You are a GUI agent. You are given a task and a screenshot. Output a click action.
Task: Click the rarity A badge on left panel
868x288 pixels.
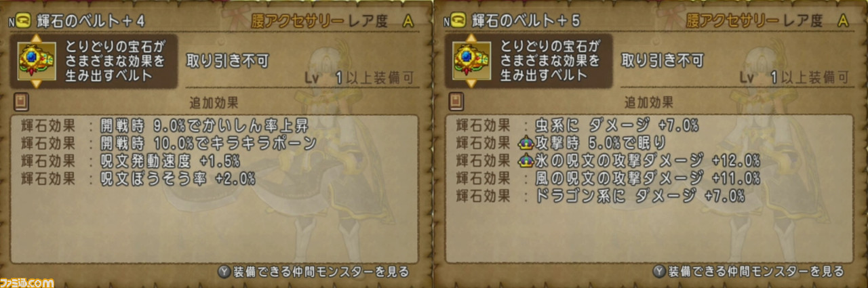point(408,21)
